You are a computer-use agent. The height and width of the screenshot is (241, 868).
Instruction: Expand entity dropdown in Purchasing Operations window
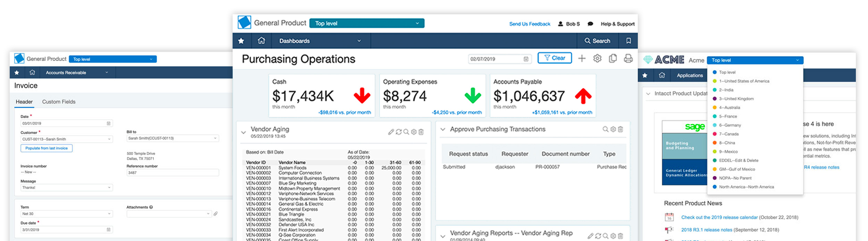[x=367, y=23]
